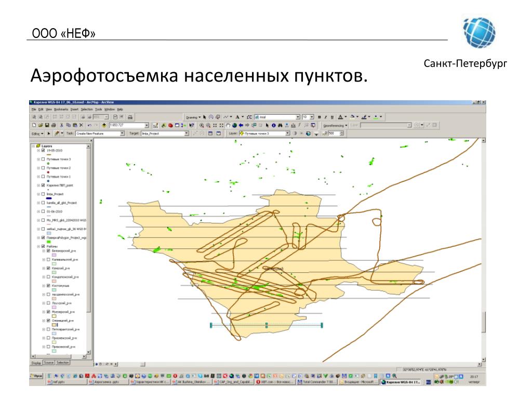Open the font name dropdown Arial
Viewport: 532px width, 399px height.
pyautogui.click(x=298, y=117)
